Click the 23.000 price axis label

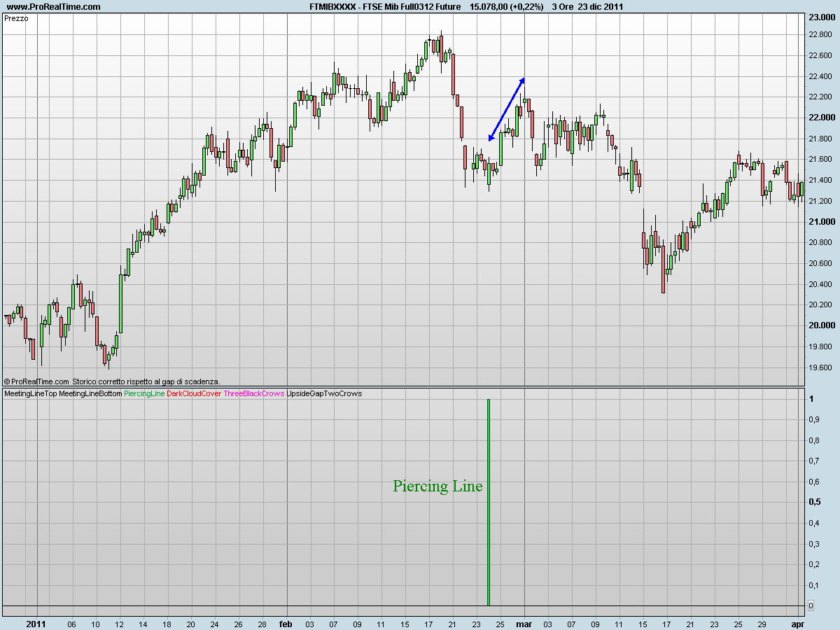point(821,17)
